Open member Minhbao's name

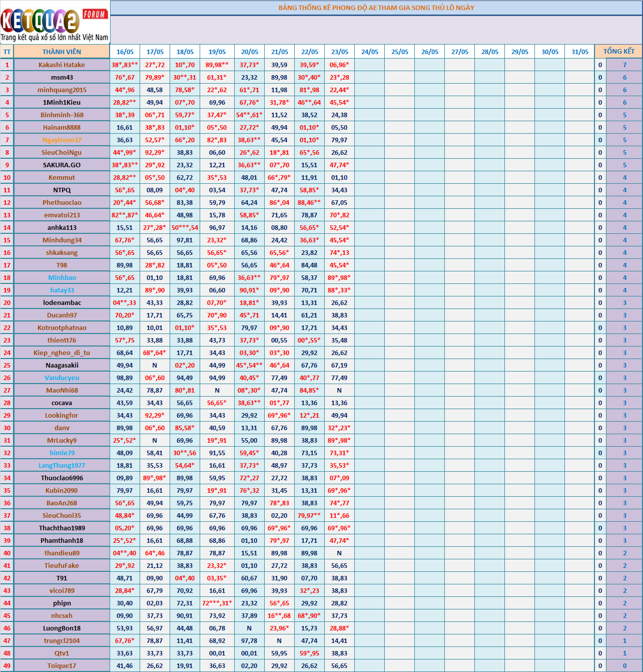pos(62,277)
